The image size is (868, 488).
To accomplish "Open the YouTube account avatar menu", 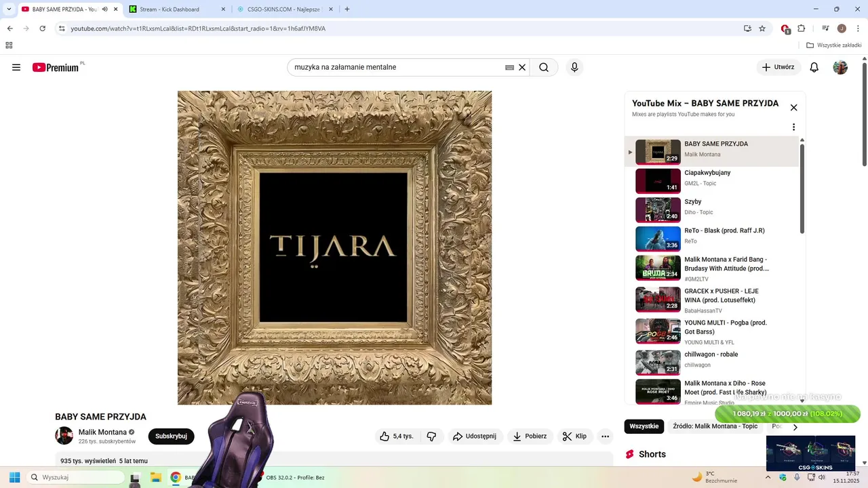I will tap(840, 67).
